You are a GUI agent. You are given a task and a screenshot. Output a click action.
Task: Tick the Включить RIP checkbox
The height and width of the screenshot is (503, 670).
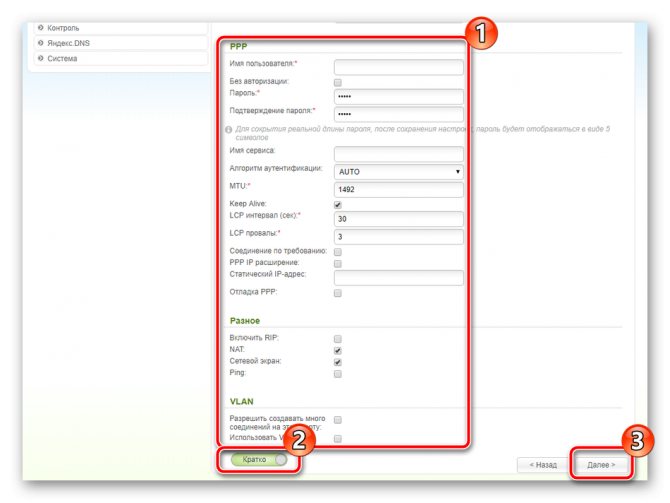pos(338,339)
